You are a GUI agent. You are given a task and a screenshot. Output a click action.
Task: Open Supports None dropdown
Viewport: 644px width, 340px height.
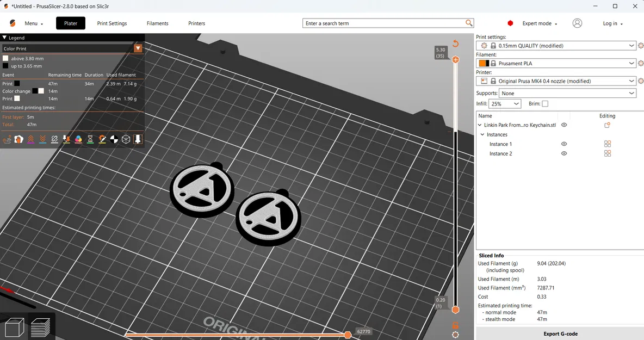(567, 93)
